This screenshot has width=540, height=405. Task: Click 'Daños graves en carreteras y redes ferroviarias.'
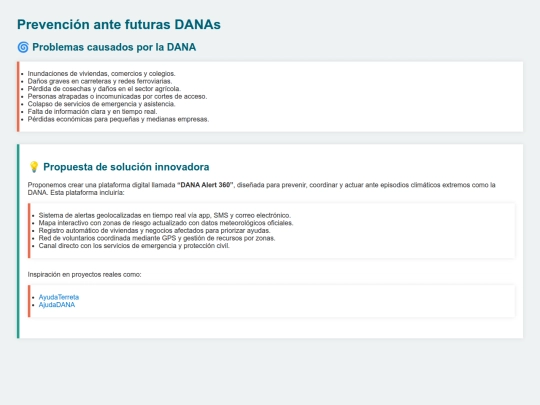(x=100, y=81)
